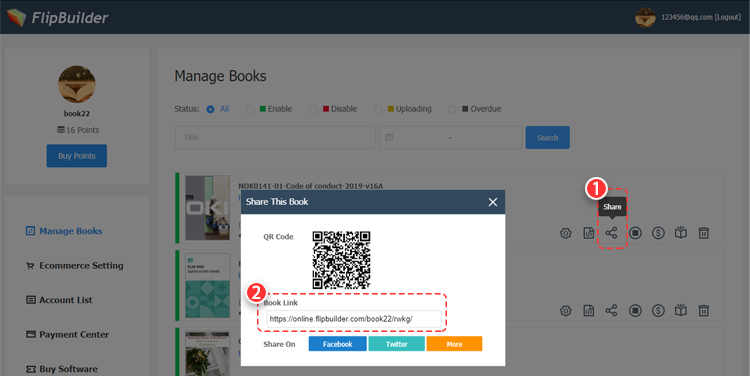Open Payment Center in sidebar
The image size is (750, 376).
click(67, 334)
